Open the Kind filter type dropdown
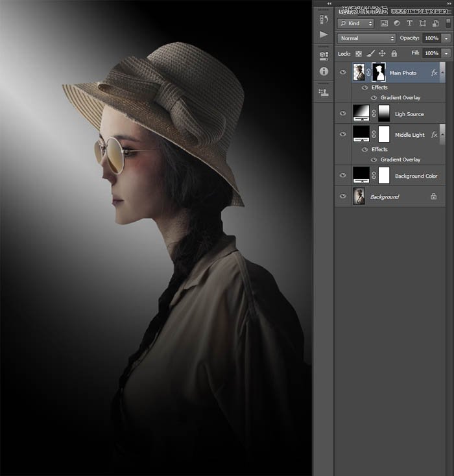The width and height of the screenshot is (454, 476). 355,23
